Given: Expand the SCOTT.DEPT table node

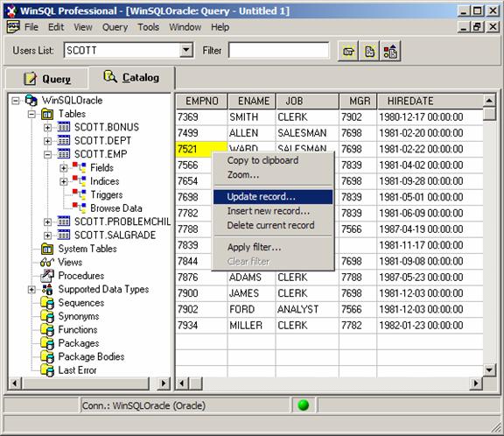Looking at the screenshot, I should coord(47,141).
